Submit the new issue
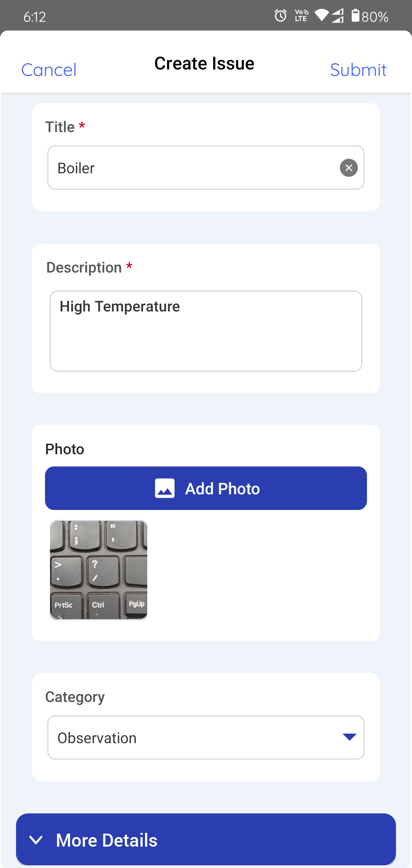 (358, 70)
